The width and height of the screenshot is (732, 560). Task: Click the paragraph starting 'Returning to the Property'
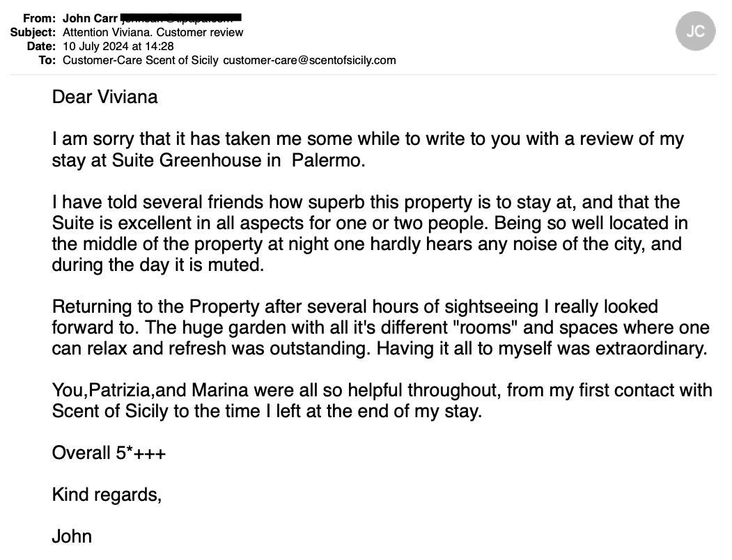[x=380, y=327]
